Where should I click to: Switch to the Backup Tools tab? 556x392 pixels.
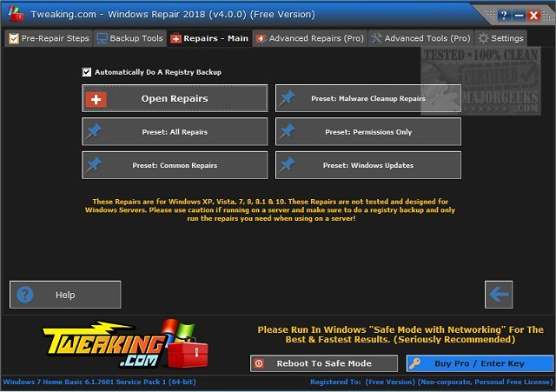click(x=130, y=38)
